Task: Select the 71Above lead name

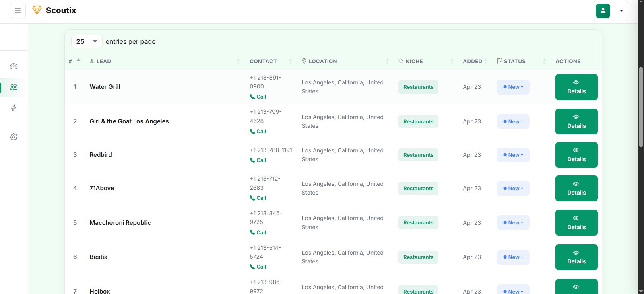Action: pos(102,188)
